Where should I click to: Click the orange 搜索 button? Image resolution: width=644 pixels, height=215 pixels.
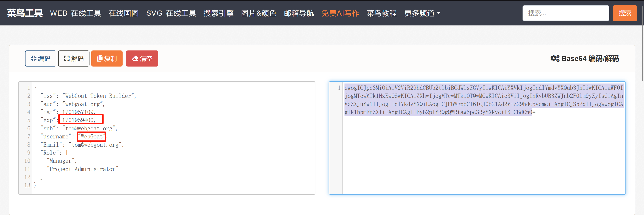point(625,13)
